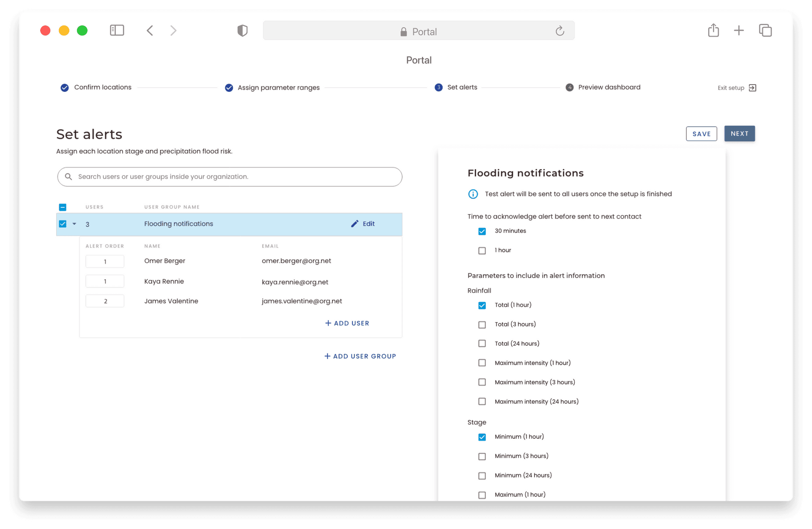This screenshot has width=812, height=529.
Task: Click James Valentine's alert order field
Action: coord(105,301)
